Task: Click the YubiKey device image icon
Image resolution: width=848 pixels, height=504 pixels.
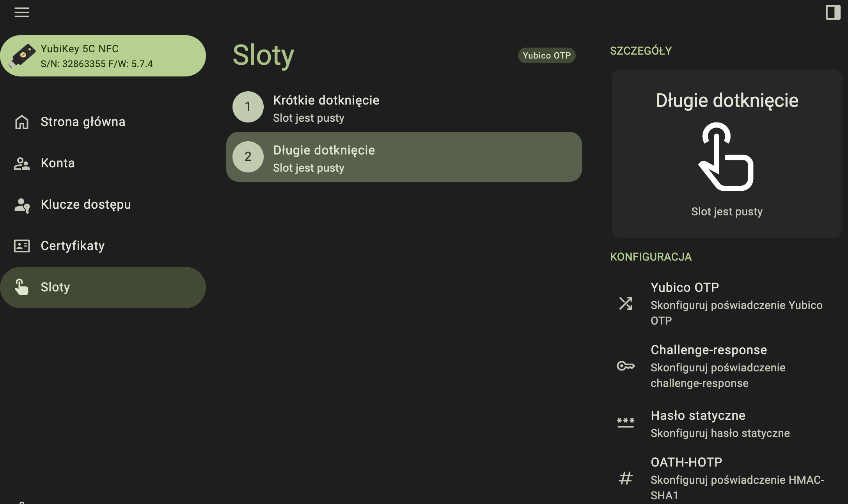Action: coord(22,56)
